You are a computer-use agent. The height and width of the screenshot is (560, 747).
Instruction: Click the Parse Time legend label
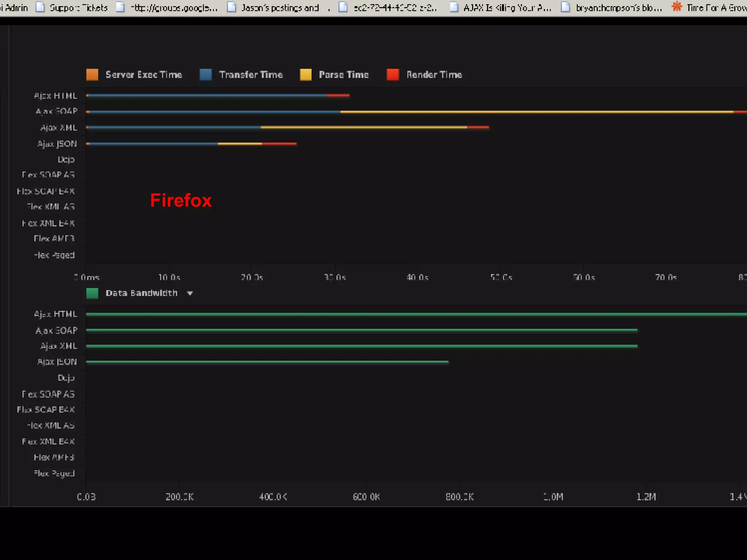[344, 75]
